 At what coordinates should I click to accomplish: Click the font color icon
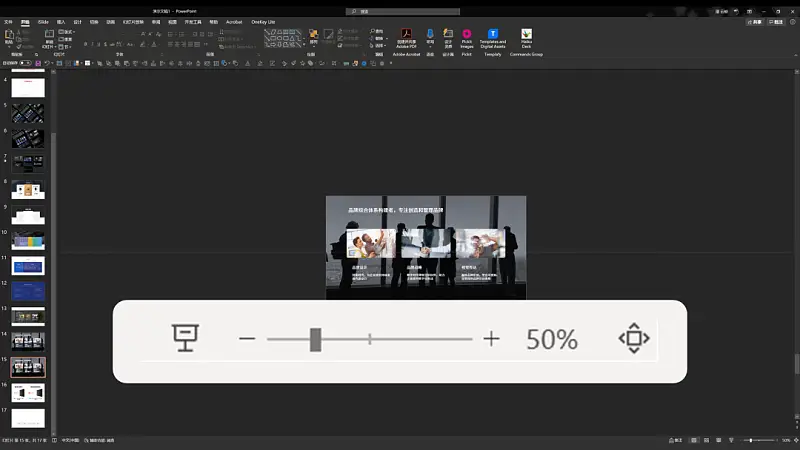pyautogui.click(x=154, y=44)
